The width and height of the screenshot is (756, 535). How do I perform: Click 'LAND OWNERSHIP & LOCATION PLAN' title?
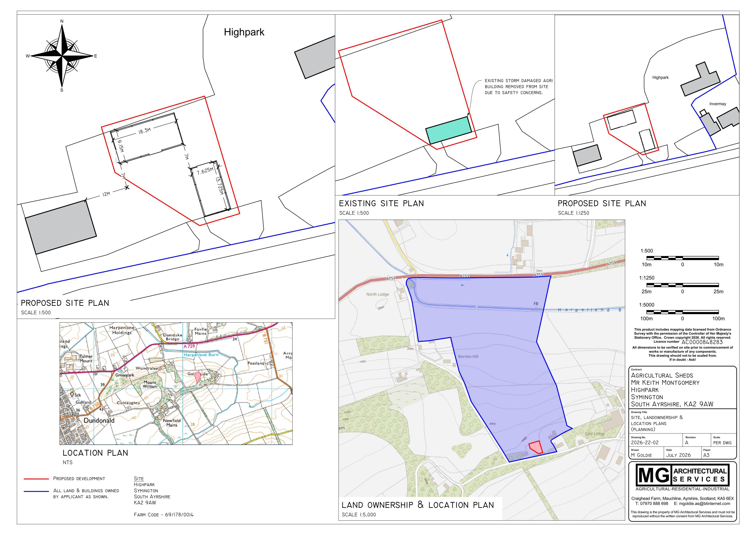click(418, 505)
